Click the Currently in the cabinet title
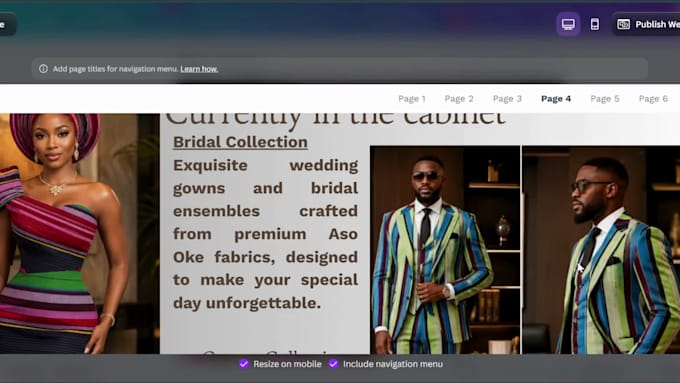 (335, 120)
